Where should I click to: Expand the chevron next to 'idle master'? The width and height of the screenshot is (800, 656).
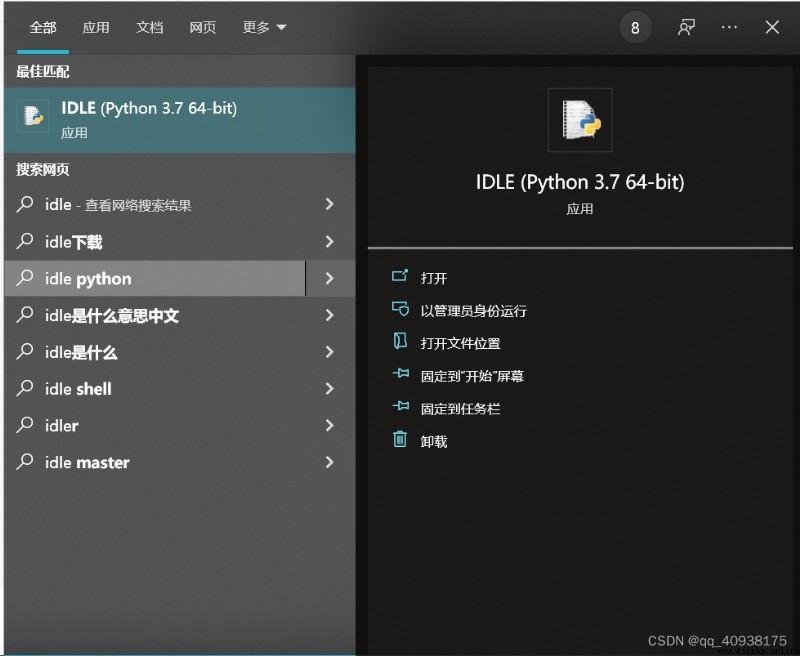pyautogui.click(x=330, y=462)
